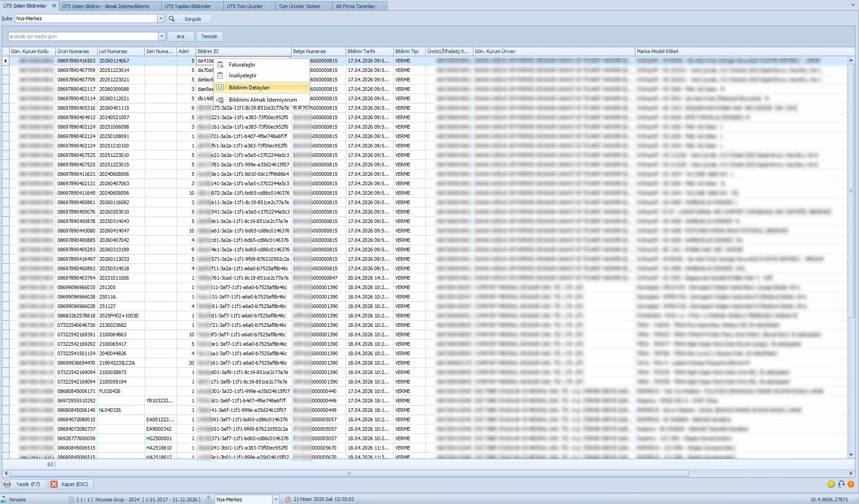Open the Alt Firma Tanımları tab
The image size is (859, 504).
(x=355, y=6)
